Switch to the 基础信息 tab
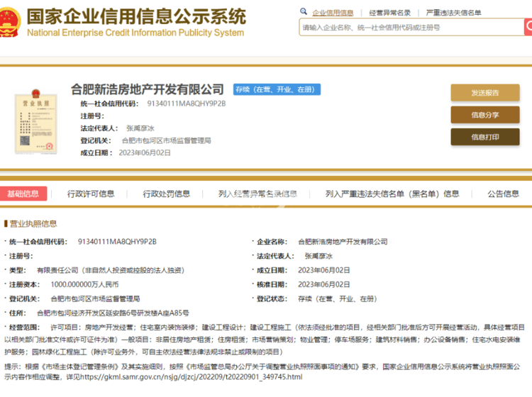Viewport: 532px width, 397px height. [23, 194]
